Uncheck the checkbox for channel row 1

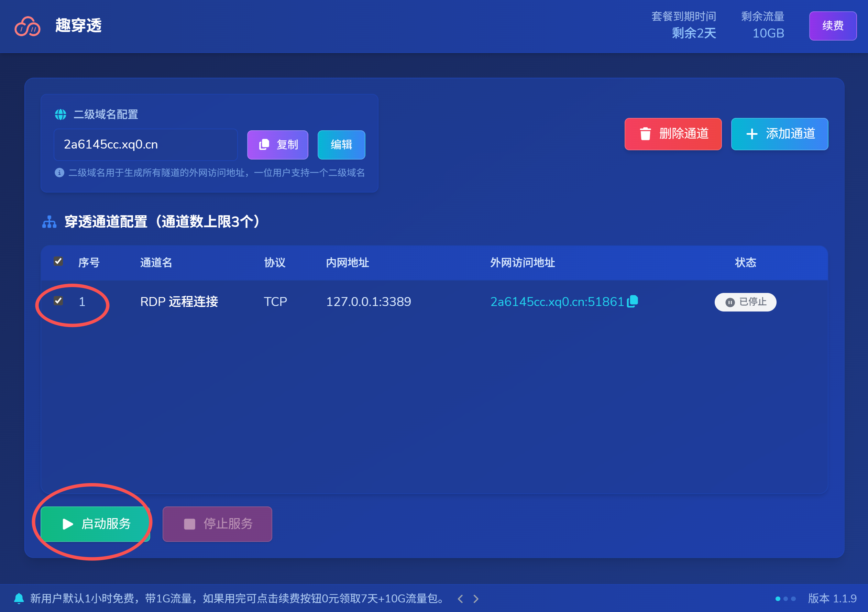58,301
